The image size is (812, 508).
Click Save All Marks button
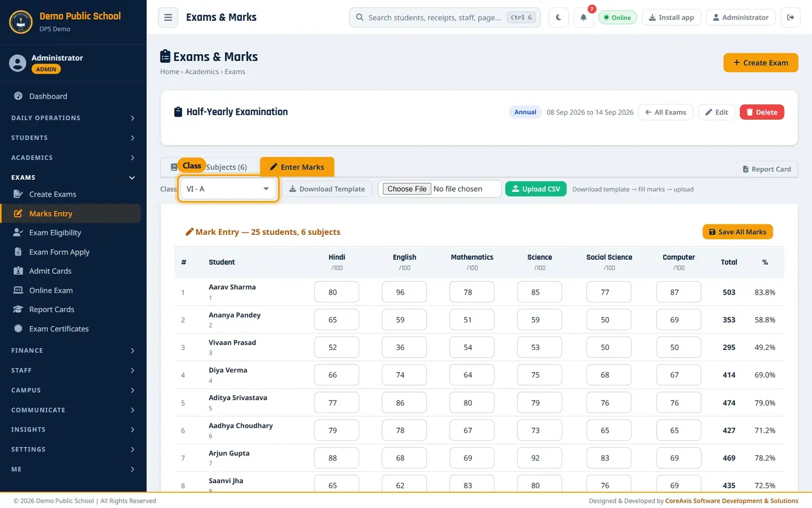click(x=738, y=232)
